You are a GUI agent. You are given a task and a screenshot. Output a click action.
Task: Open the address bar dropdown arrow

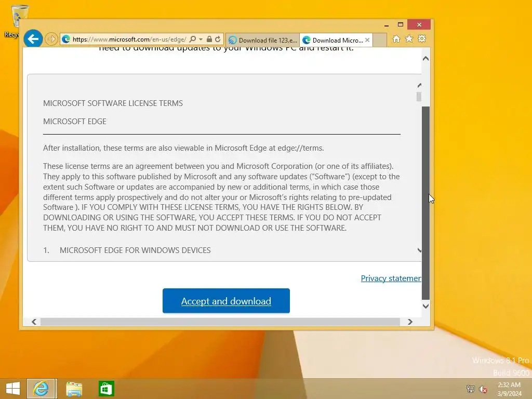click(201, 39)
